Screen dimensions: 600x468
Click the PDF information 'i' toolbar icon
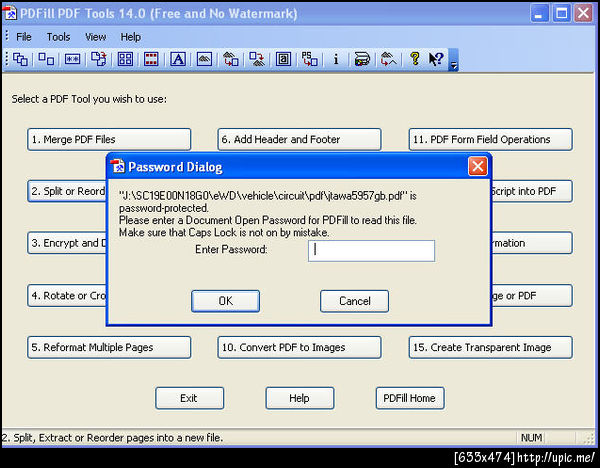click(x=336, y=59)
